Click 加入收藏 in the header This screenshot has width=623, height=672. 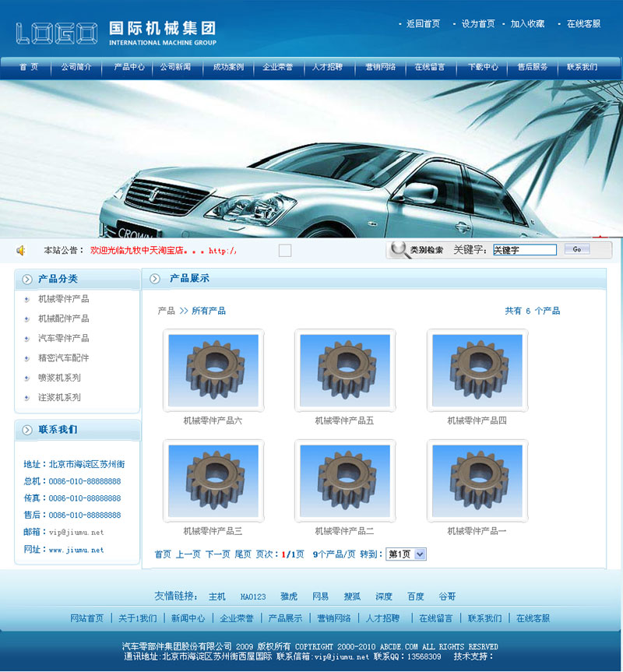[x=527, y=23]
